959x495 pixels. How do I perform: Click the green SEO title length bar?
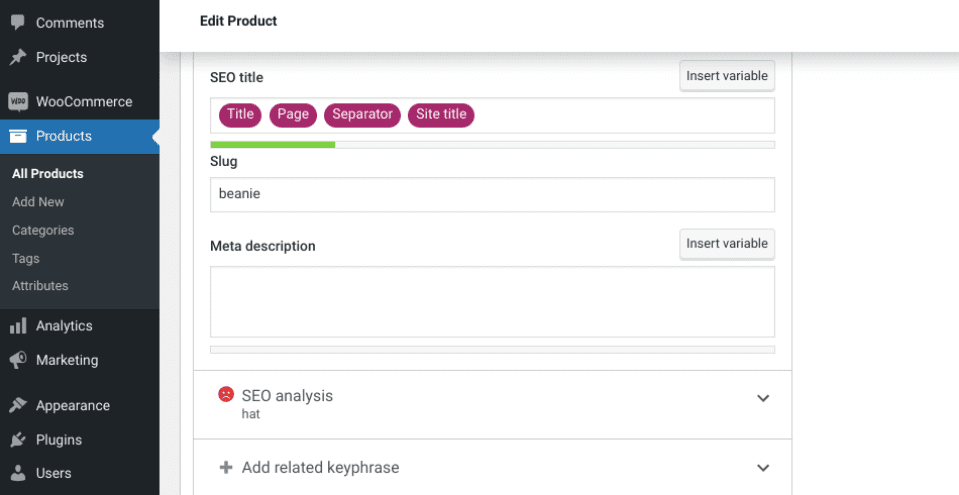coord(272,145)
